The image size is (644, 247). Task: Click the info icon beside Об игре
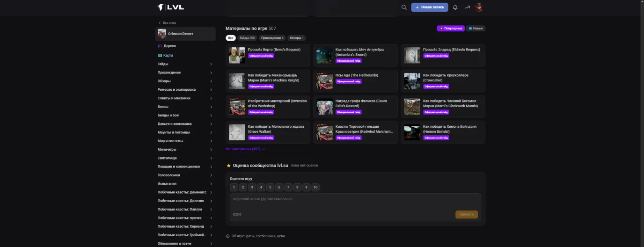click(x=228, y=236)
